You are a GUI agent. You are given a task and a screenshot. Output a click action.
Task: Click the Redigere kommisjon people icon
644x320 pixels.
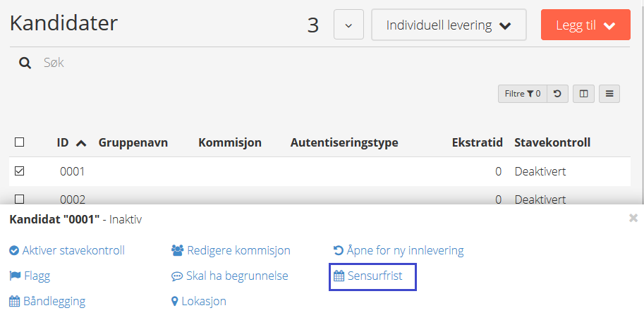[x=177, y=250]
